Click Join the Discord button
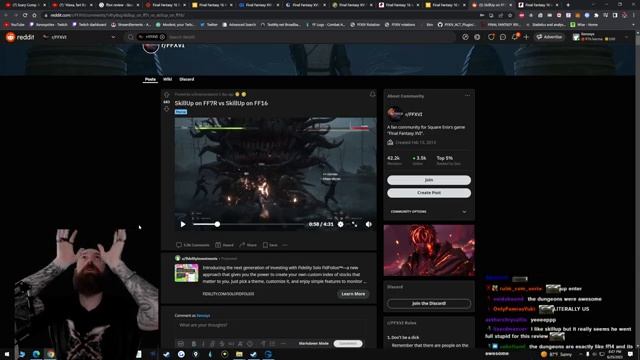The height and width of the screenshot is (360, 640). click(x=429, y=304)
